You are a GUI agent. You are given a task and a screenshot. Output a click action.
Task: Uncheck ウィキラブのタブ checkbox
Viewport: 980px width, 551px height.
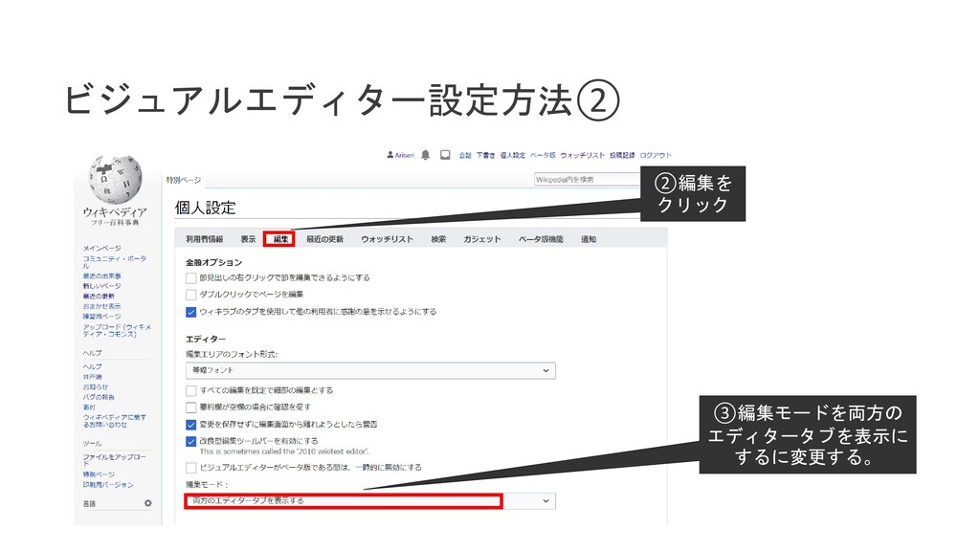click(x=191, y=312)
